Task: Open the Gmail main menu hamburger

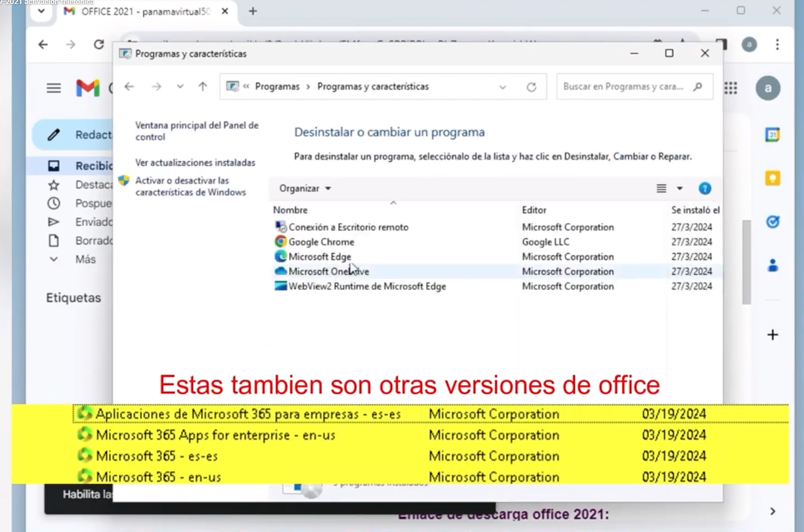Action: 54,88
